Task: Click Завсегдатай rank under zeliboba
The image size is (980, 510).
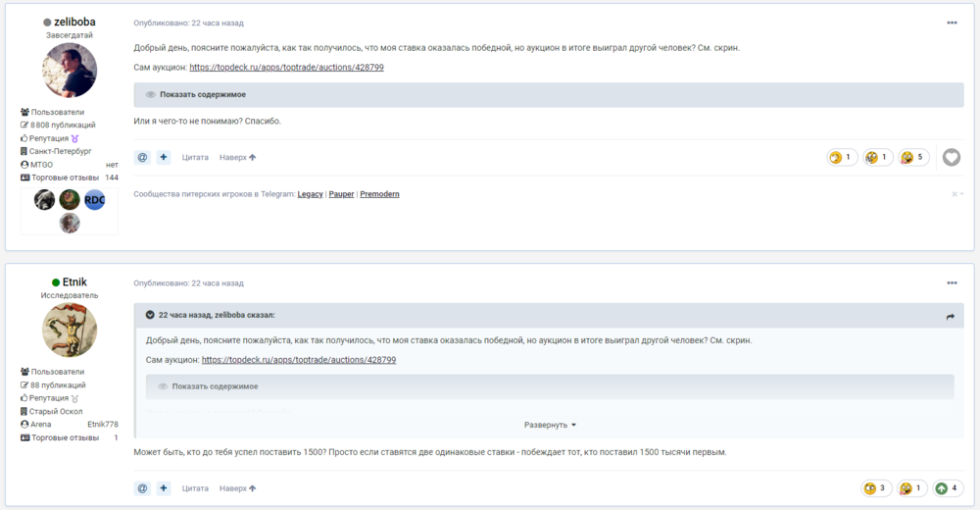Action: pos(70,35)
